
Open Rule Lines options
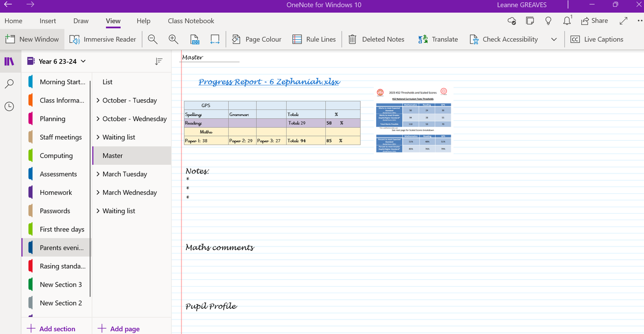click(x=314, y=39)
